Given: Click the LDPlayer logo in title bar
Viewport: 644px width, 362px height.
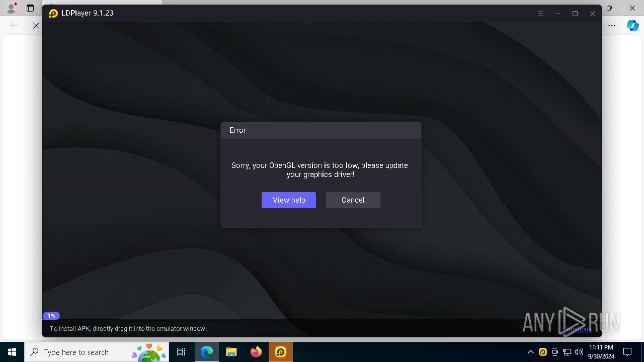Looking at the screenshot, I should point(53,14).
